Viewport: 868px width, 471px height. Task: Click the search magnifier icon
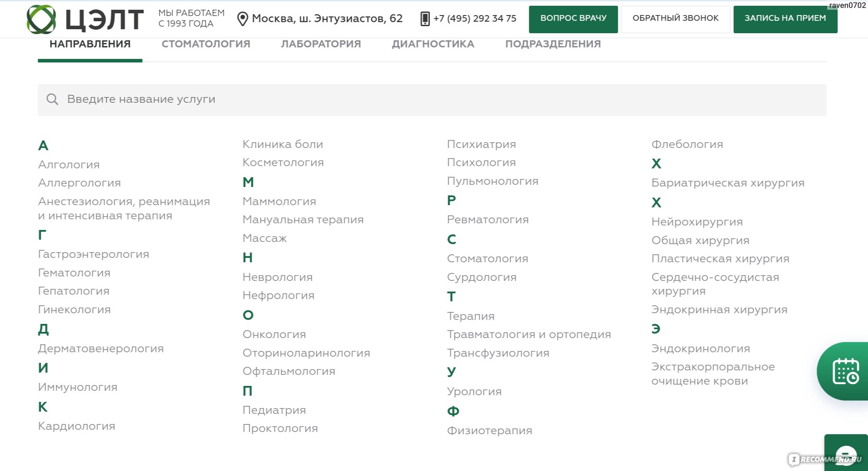click(x=52, y=99)
